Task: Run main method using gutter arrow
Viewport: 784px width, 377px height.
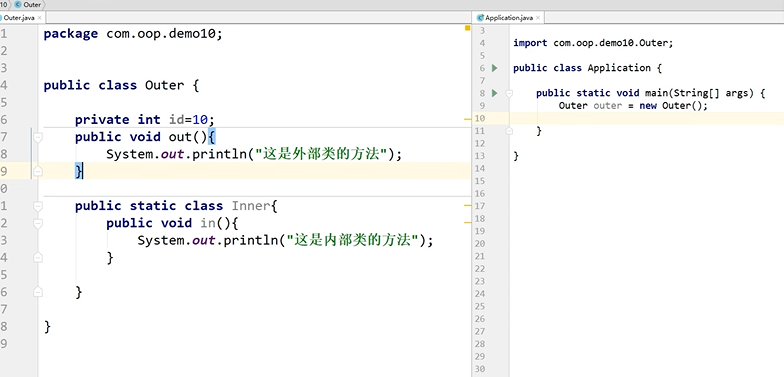Action: [494, 93]
